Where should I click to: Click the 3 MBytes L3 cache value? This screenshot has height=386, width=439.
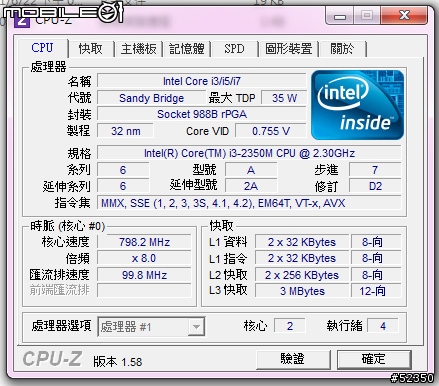(x=302, y=291)
